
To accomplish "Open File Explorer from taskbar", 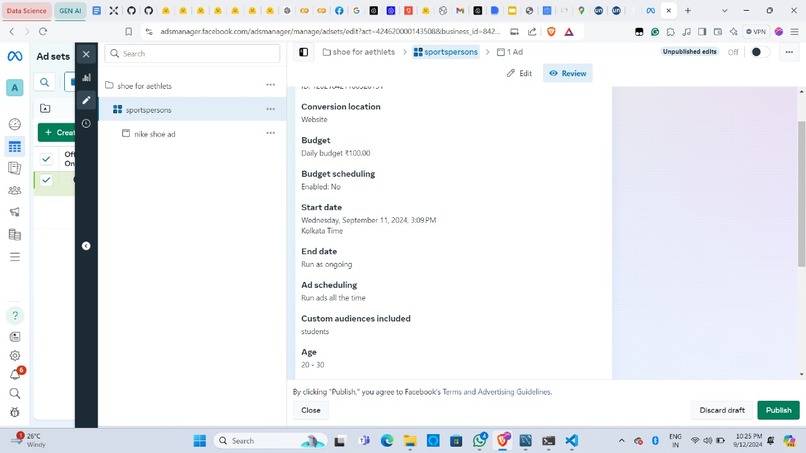I will pyautogui.click(x=410, y=441).
